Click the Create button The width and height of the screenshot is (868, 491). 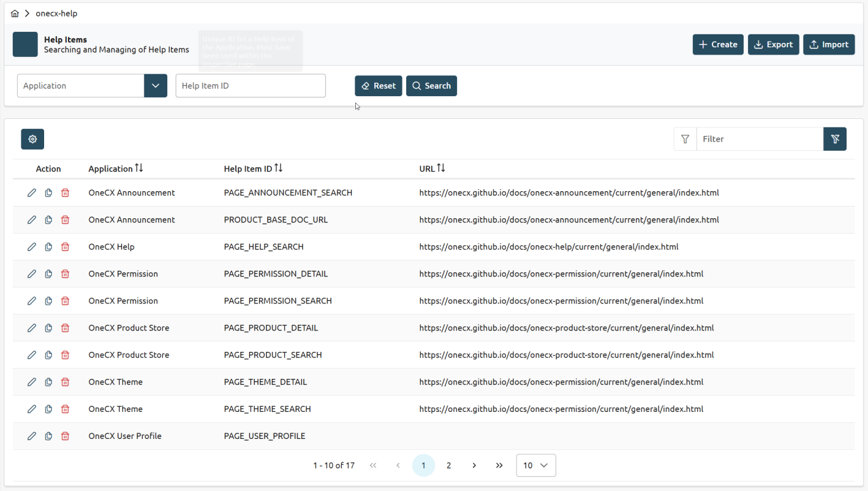point(718,45)
